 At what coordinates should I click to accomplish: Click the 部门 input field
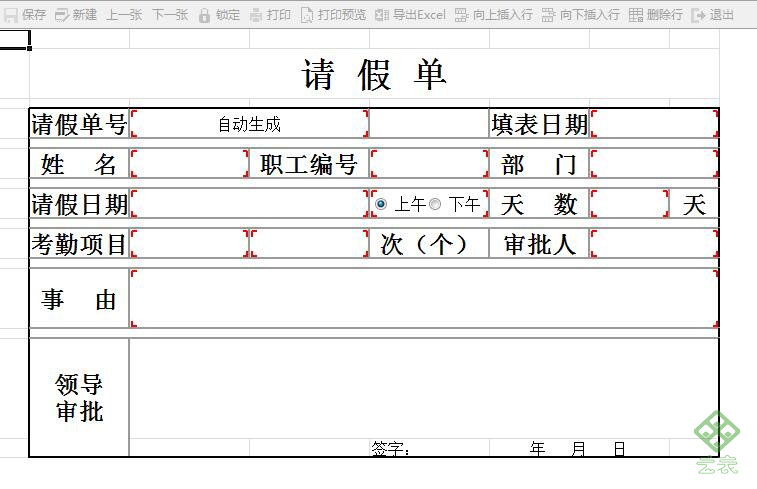click(x=654, y=164)
